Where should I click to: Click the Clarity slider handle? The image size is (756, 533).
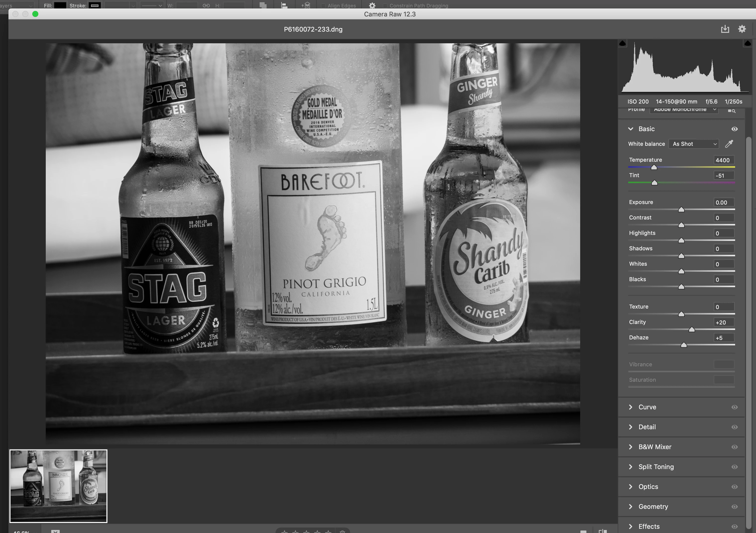coord(692,329)
